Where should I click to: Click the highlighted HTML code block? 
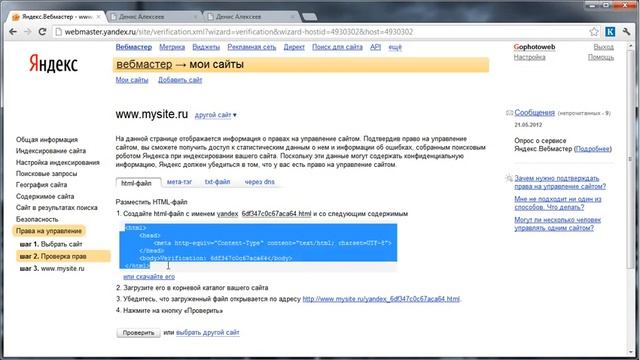click(x=258, y=246)
